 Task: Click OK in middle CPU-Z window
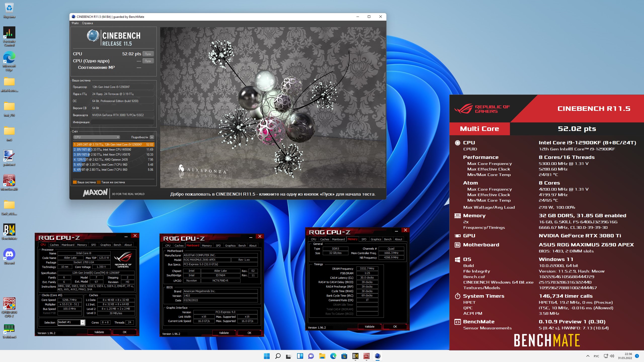(x=249, y=333)
